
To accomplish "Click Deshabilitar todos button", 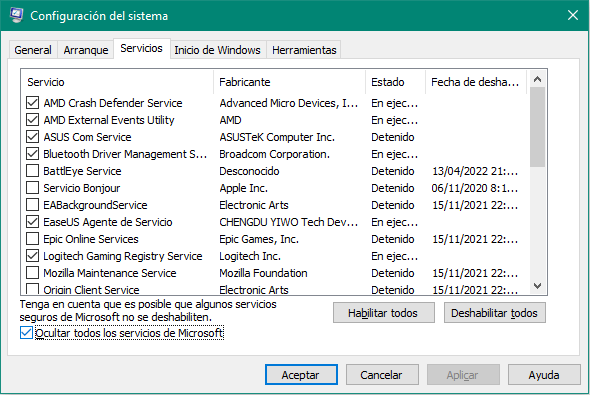I will pyautogui.click(x=494, y=313).
